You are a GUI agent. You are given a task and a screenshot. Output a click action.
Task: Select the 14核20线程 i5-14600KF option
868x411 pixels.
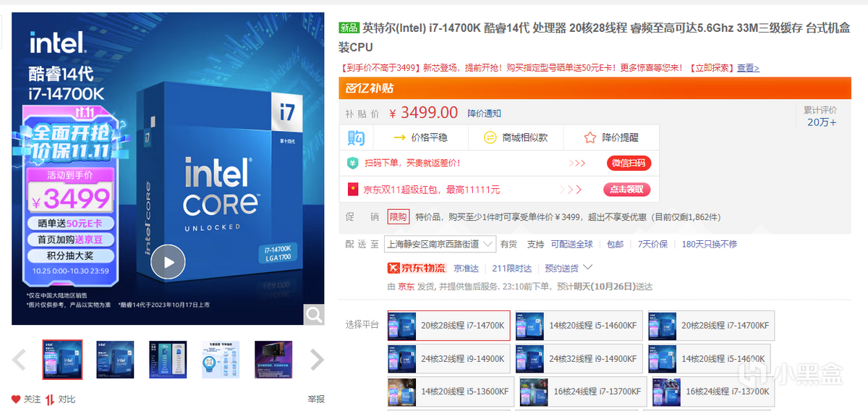[x=578, y=326]
